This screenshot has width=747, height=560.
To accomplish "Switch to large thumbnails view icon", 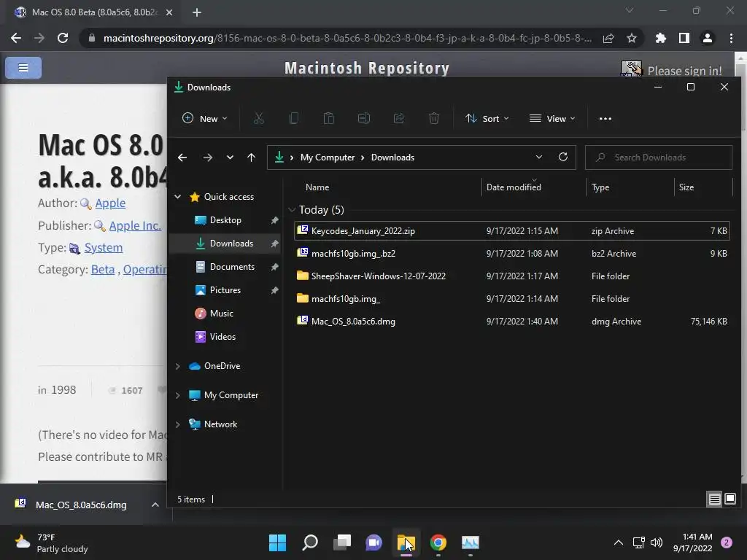I will [729, 499].
